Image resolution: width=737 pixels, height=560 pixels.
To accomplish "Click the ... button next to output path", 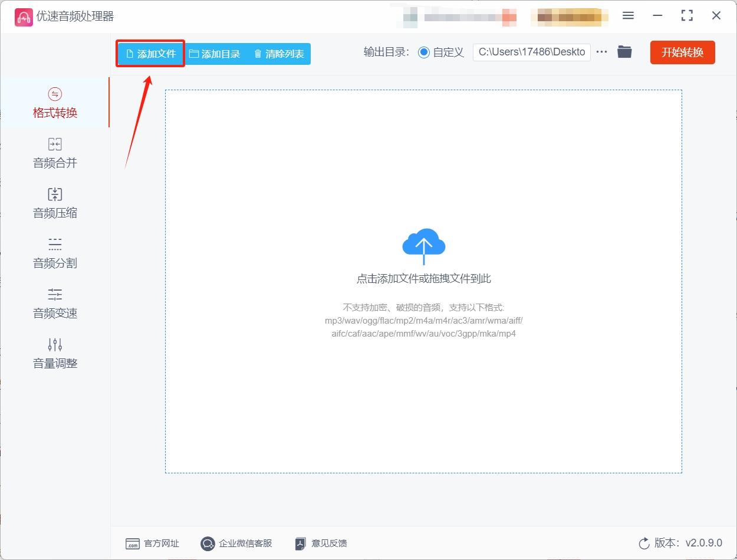I will click(601, 52).
